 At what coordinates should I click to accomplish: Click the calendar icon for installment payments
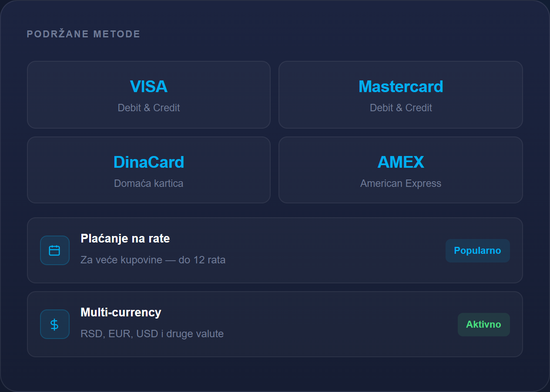54,250
